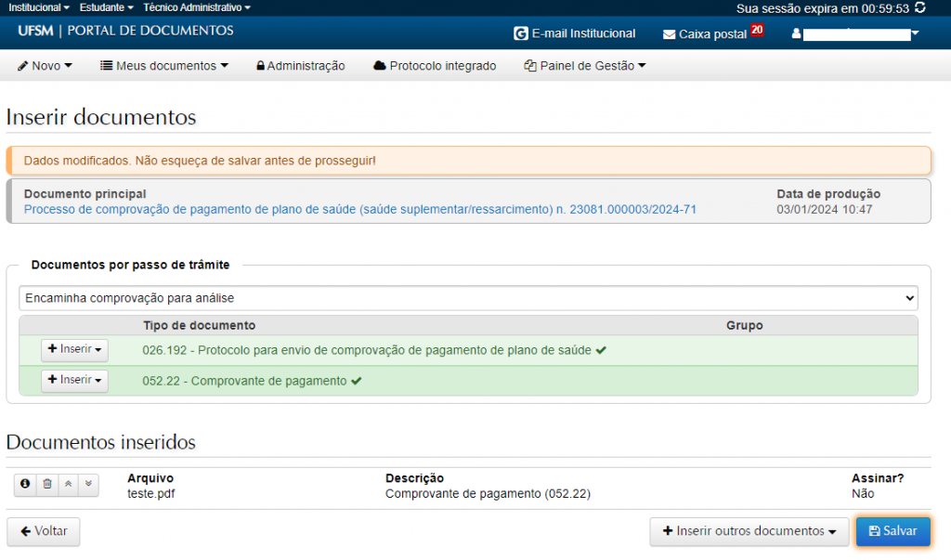
Task: Open the Protocolo integrado menu item
Action: 434,66
